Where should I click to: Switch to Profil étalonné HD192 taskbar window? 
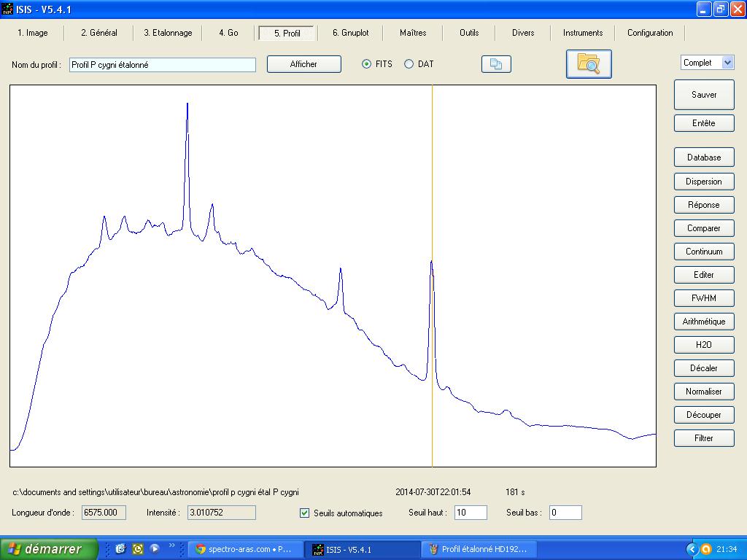coord(479,549)
